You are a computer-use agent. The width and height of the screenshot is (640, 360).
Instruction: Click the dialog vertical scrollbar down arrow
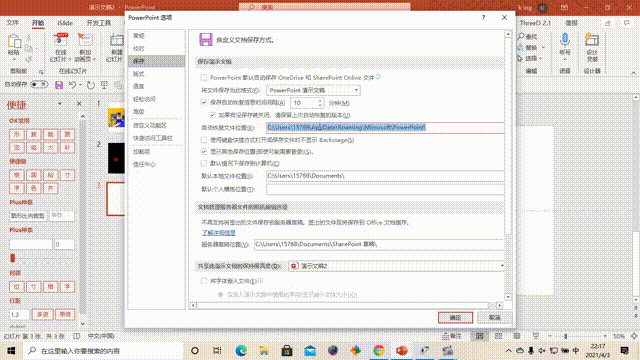508,297
